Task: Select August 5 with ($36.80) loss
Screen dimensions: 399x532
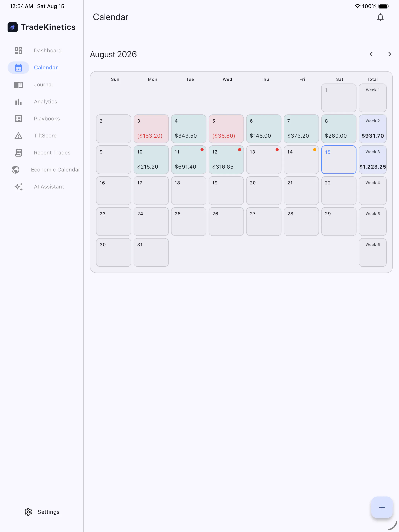Action: click(226, 129)
